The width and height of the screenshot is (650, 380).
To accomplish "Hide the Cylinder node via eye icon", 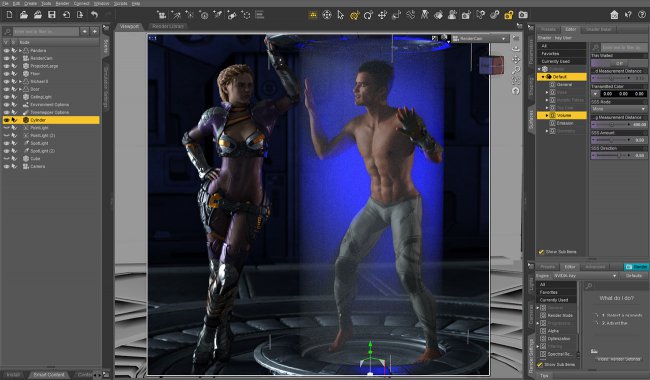I will [x=6, y=120].
